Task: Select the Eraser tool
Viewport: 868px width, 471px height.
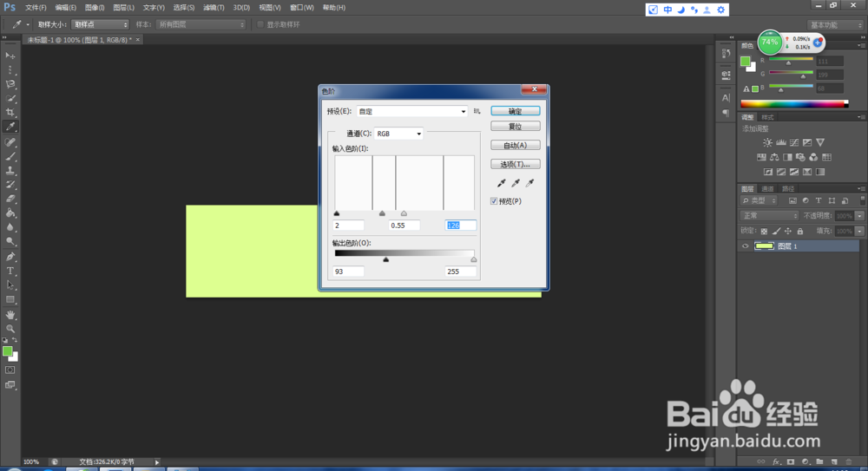Action: [10, 199]
